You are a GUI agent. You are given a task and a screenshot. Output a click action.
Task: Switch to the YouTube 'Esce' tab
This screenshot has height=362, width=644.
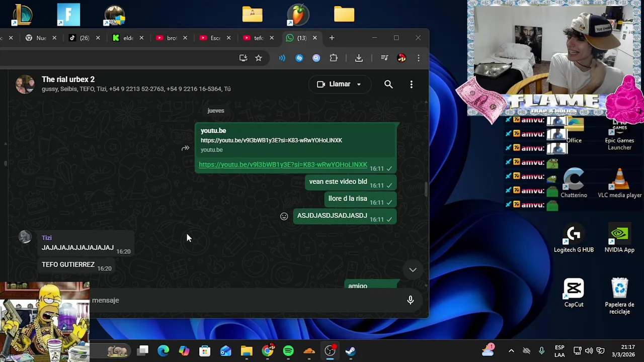pos(215,38)
